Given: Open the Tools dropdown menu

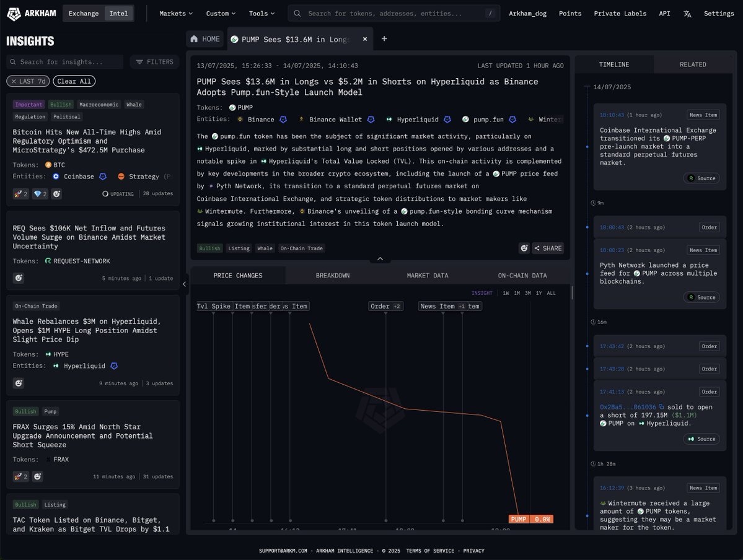Looking at the screenshot, I should point(262,13).
